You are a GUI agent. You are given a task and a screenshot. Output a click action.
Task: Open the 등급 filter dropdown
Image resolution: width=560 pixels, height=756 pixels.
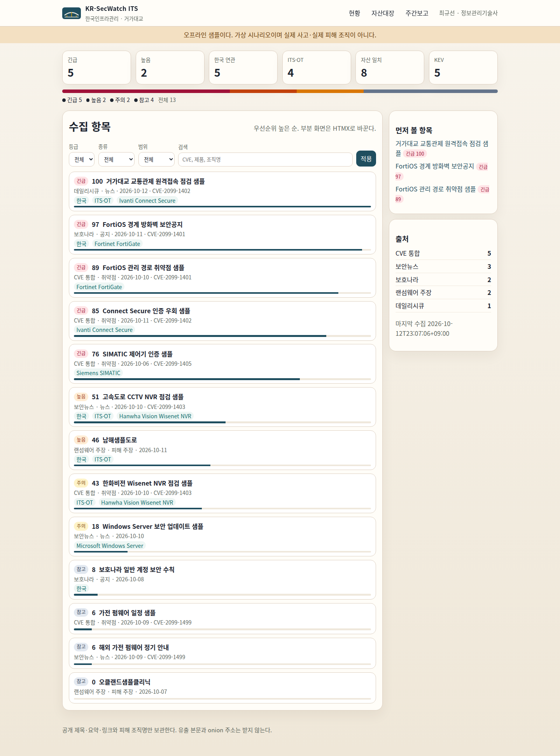point(82,160)
